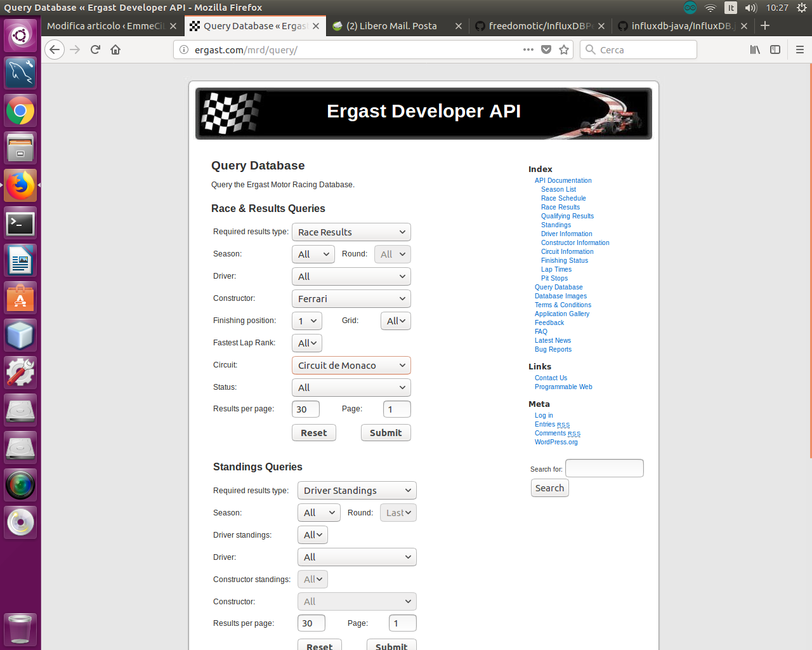Open the Fastest Lap Rank dropdown
The height and width of the screenshot is (650, 812).
pyautogui.click(x=307, y=343)
